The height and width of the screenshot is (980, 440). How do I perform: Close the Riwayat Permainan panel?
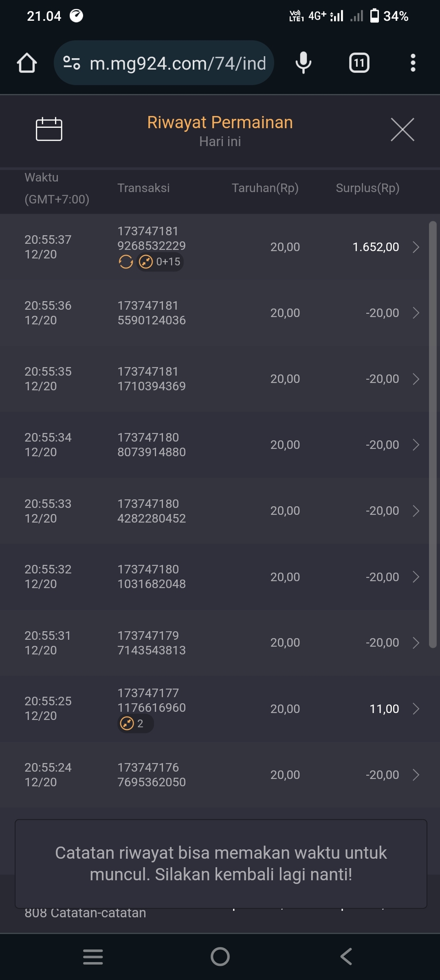click(x=402, y=130)
